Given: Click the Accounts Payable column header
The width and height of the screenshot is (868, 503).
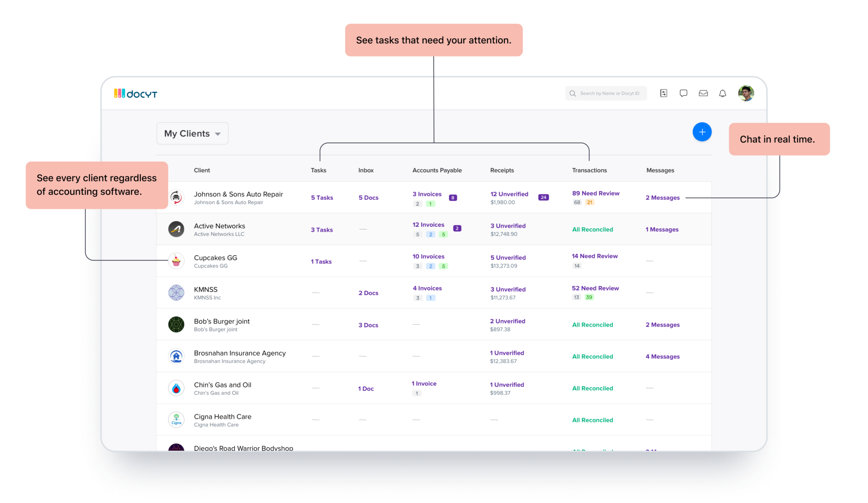Looking at the screenshot, I should [437, 170].
